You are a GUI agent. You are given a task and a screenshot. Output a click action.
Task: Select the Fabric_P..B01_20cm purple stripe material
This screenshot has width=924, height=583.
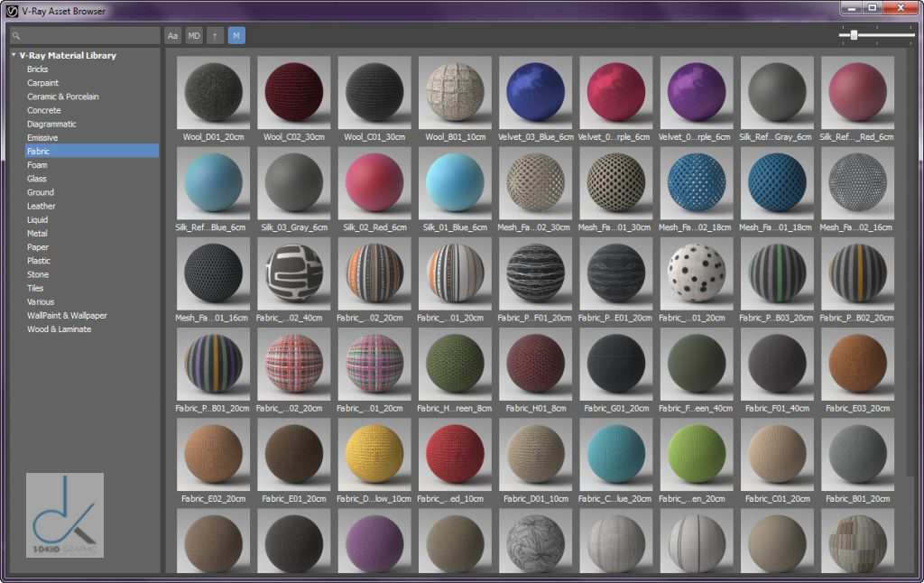[x=213, y=365]
